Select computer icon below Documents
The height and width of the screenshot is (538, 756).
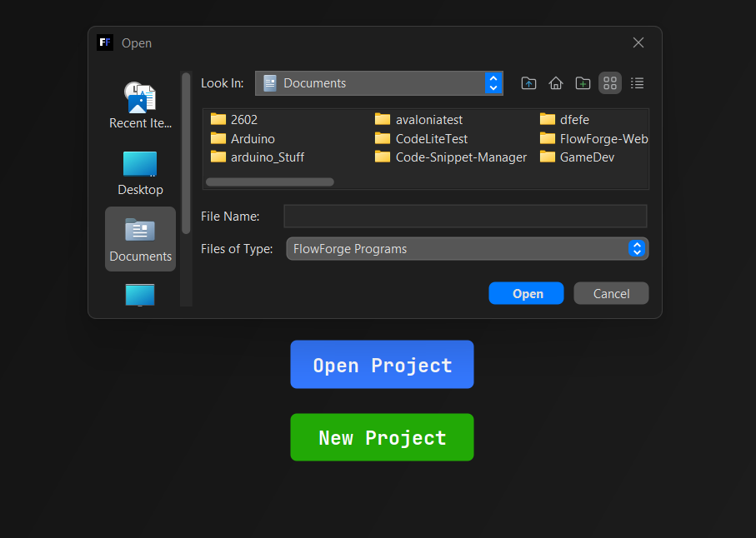(x=140, y=294)
